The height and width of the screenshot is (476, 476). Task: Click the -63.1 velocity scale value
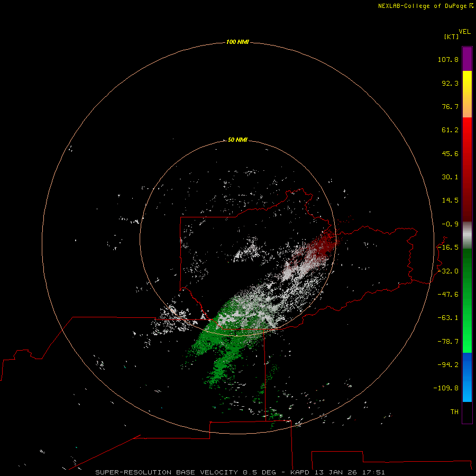point(448,318)
